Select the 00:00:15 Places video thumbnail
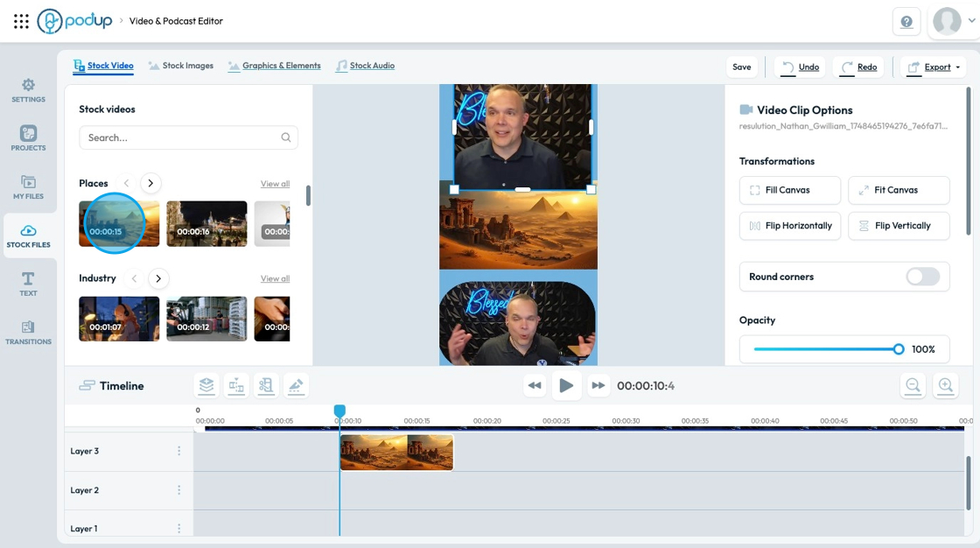980x548 pixels. [119, 223]
